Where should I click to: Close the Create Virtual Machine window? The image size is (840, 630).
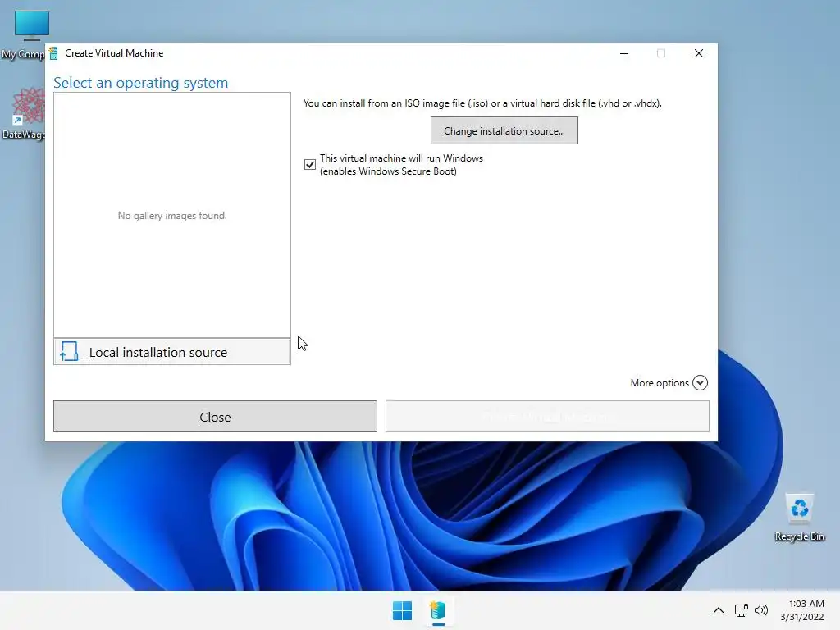click(699, 53)
